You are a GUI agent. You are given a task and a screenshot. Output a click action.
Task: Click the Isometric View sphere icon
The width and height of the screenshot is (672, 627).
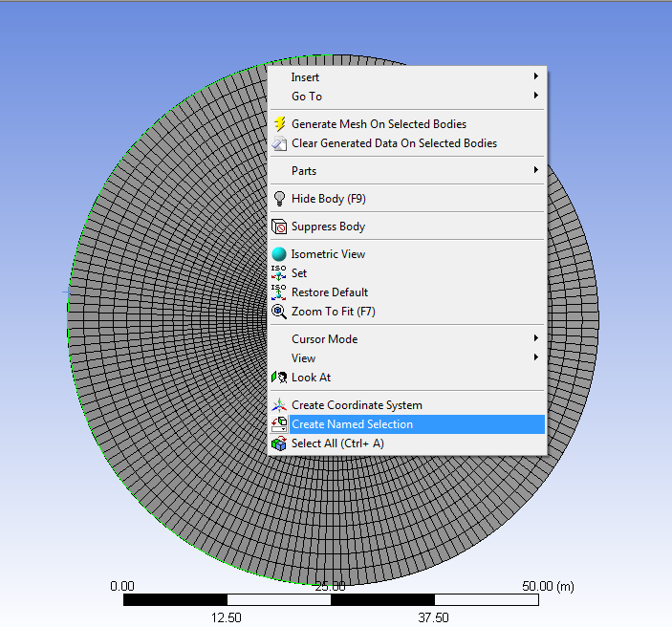279,253
